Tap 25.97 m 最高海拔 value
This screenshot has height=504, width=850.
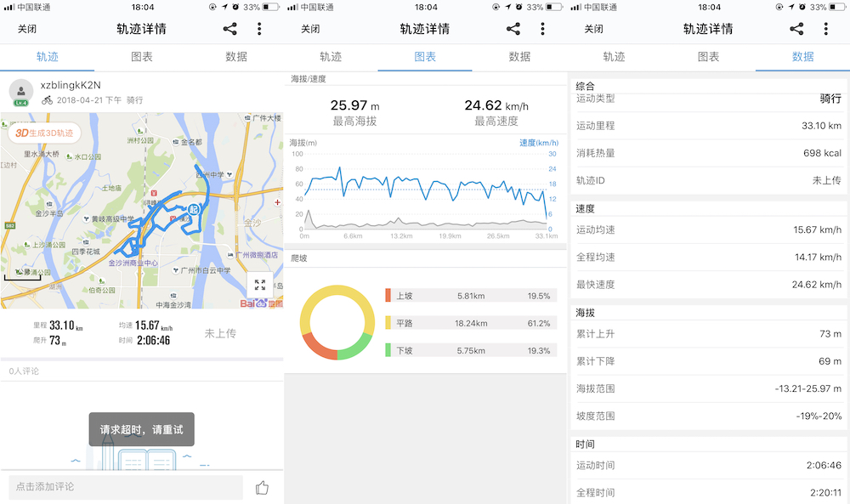coord(354,105)
